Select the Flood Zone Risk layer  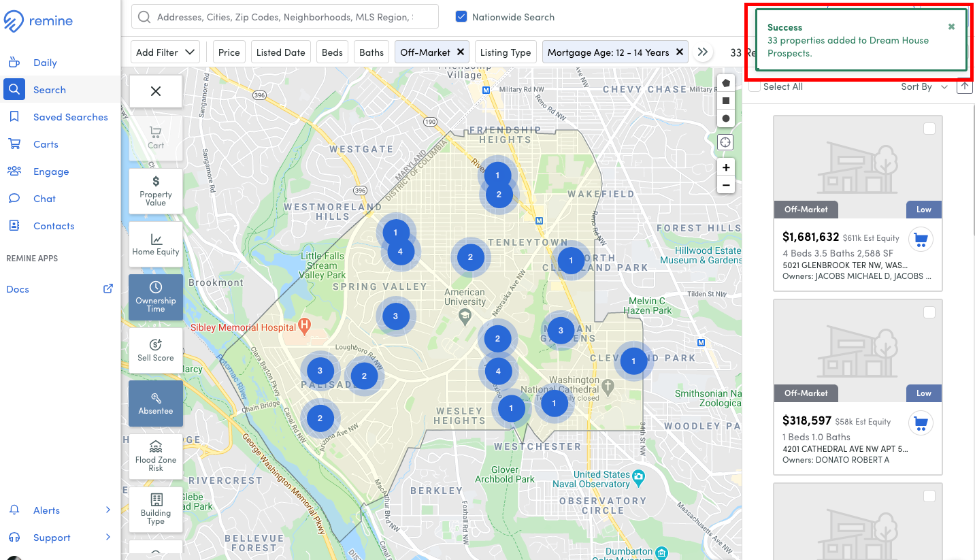tap(156, 457)
